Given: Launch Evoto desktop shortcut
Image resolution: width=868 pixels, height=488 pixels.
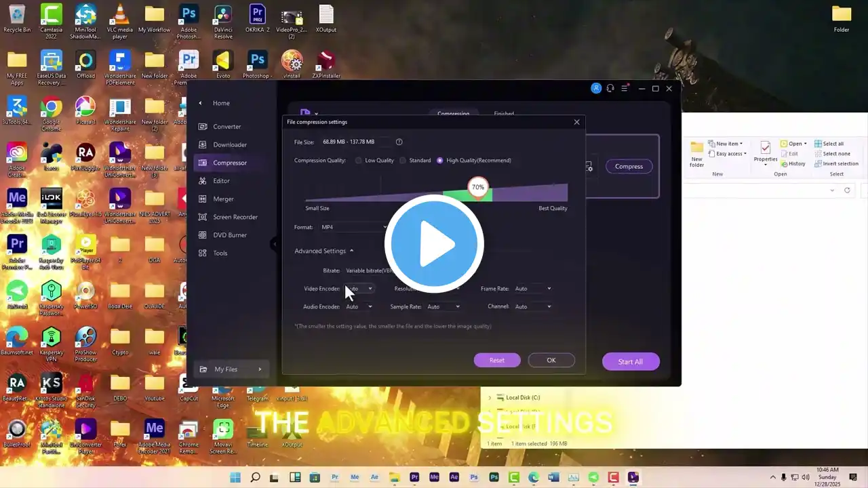Looking at the screenshot, I should [223, 64].
